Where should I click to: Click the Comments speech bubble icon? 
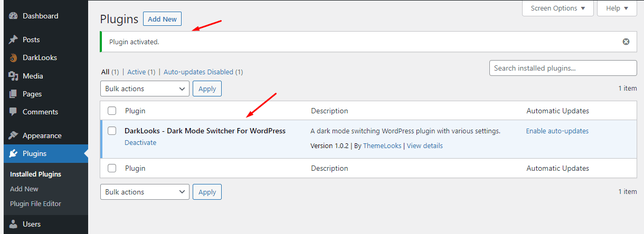(x=14, y=112)
